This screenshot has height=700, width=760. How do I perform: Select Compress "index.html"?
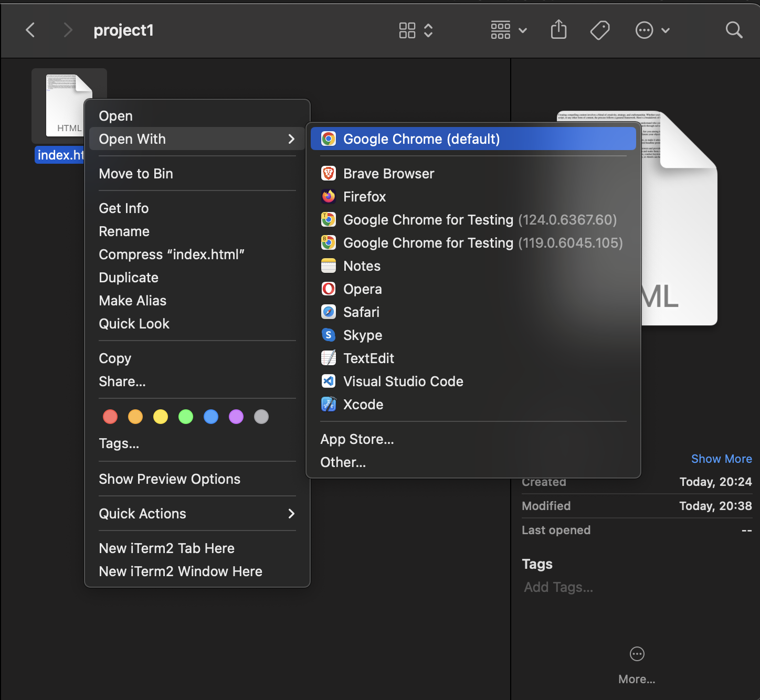pyautogui.click(x=197, y=254)
